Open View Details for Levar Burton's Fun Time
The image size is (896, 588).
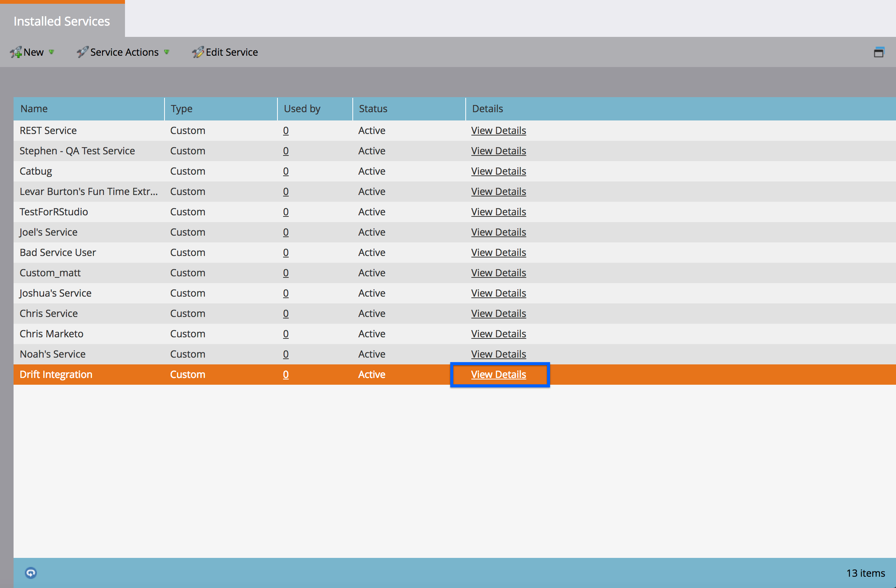(498, 192)
